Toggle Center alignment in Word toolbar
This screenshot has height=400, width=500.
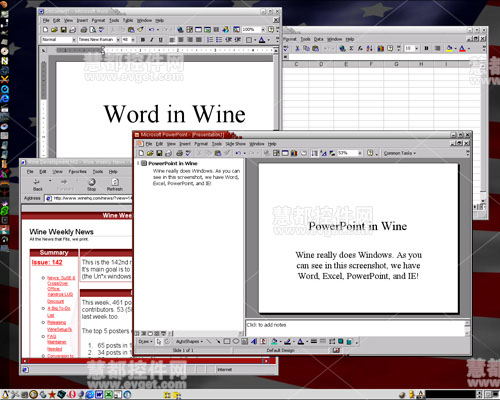[181, 40]
